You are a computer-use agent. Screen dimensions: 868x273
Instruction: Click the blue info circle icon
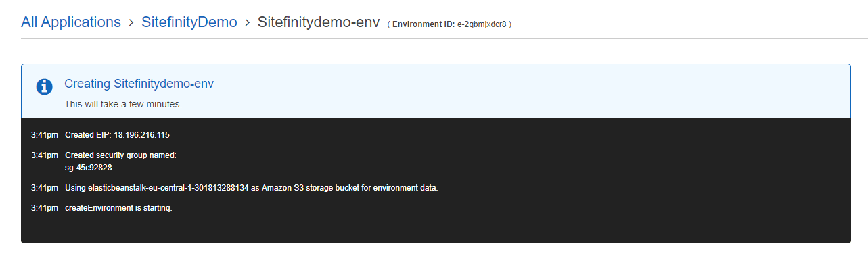pos(44,86)
